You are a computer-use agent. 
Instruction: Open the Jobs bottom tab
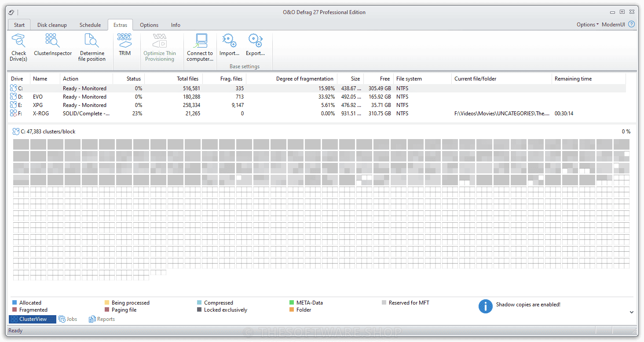click(68, 319)
